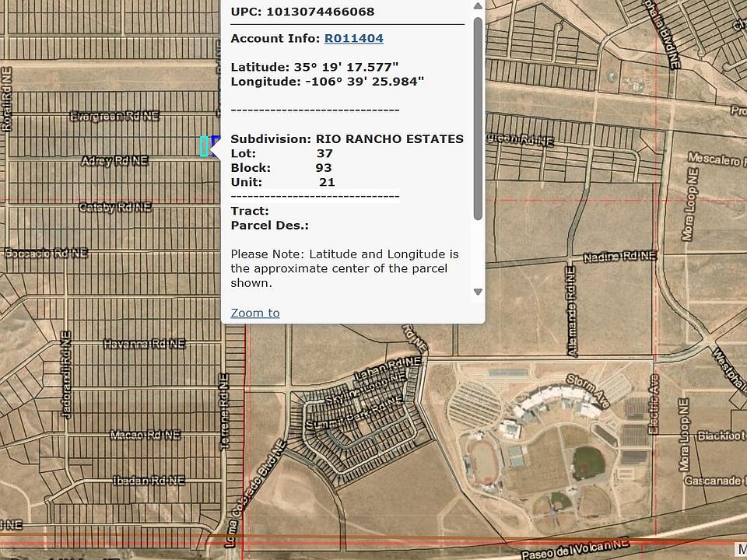Image resolution: width=747 pixels, height=560 pixels.
Task: Click the popup scrollbar down arrow
Action: pyautogui.click(x=478, y=292)
